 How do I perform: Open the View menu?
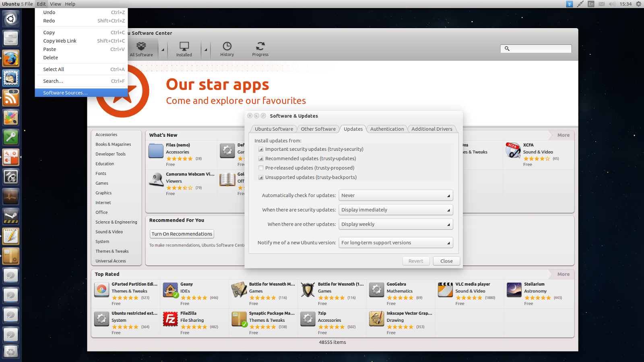point(56,4)
